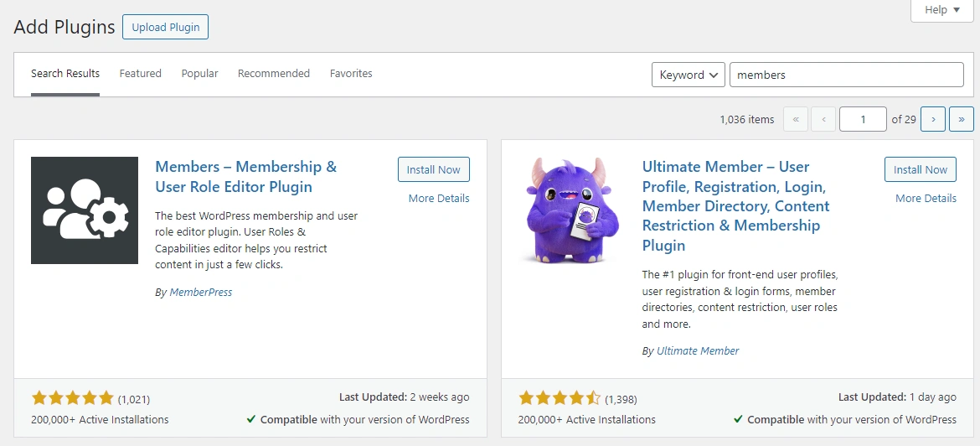Switch to the Featured tab
The height and width of the screenshot is (446, 980).
140,74
